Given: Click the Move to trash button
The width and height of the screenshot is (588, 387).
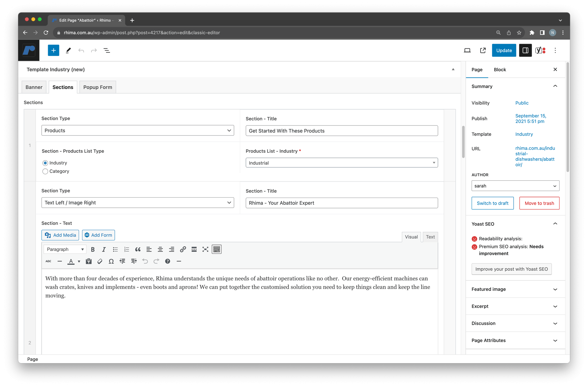Looking at the screenshot, I should (x=539, y=203).
